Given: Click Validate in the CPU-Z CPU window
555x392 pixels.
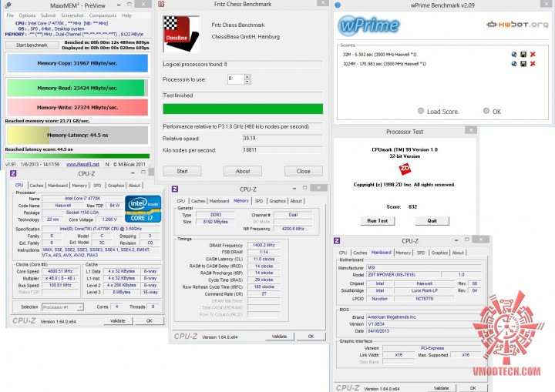Looking at the screenshot, I should (x=118, y=321).
